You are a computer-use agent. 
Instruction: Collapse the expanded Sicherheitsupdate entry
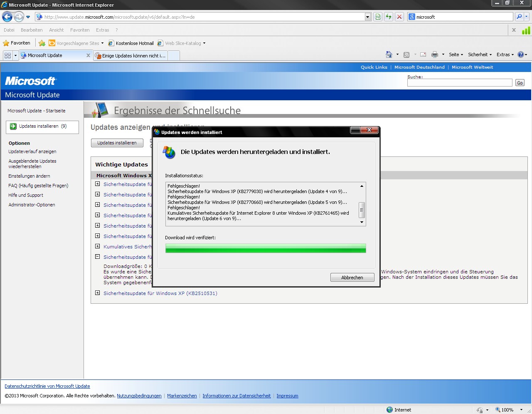[97, 257]
